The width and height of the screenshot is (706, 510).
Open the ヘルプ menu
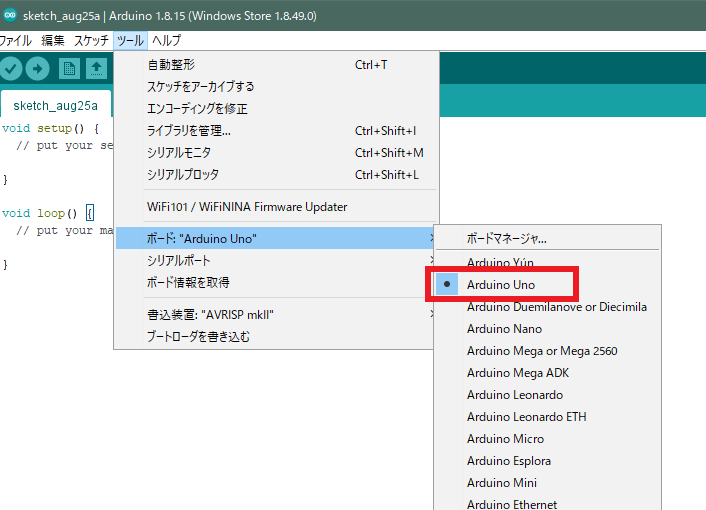[x=166, y=41]
